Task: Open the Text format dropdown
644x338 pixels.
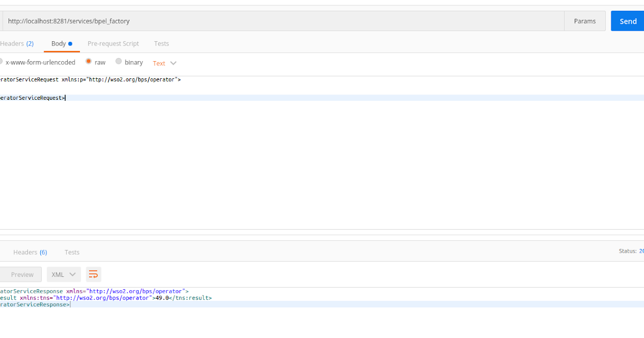Action: coord(164,63)
